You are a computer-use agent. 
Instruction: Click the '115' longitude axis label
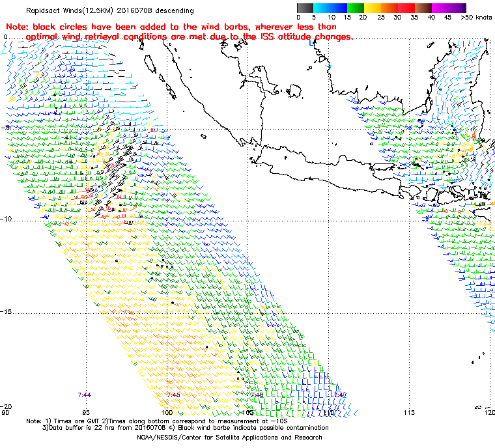pyautogui.click(x=409, y=413)
